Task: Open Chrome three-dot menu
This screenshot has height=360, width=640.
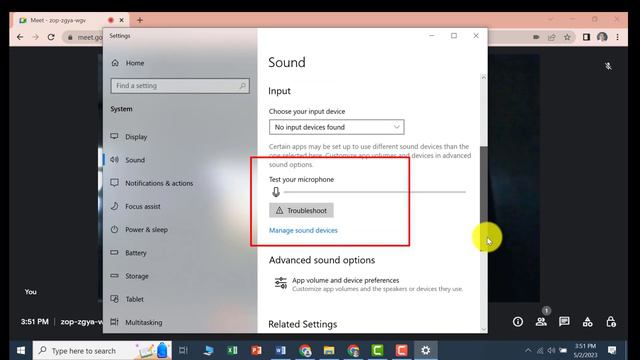Action: click(618, 37)
